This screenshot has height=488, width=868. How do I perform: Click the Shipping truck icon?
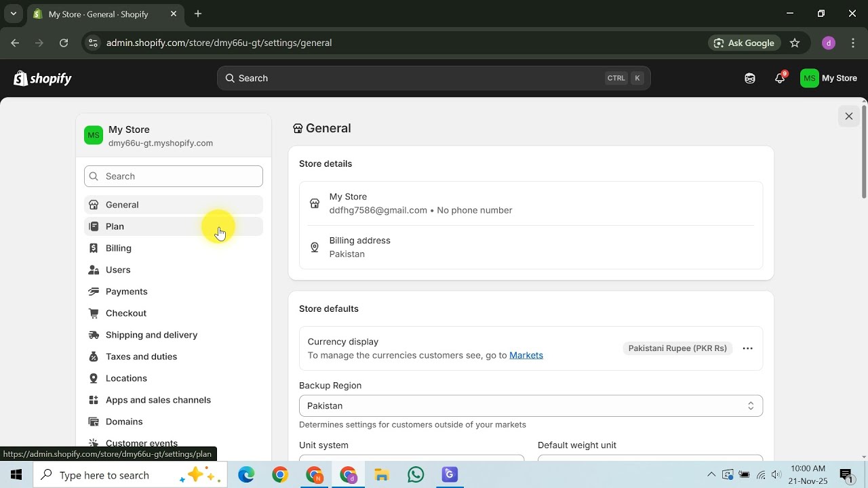(94, 335)
